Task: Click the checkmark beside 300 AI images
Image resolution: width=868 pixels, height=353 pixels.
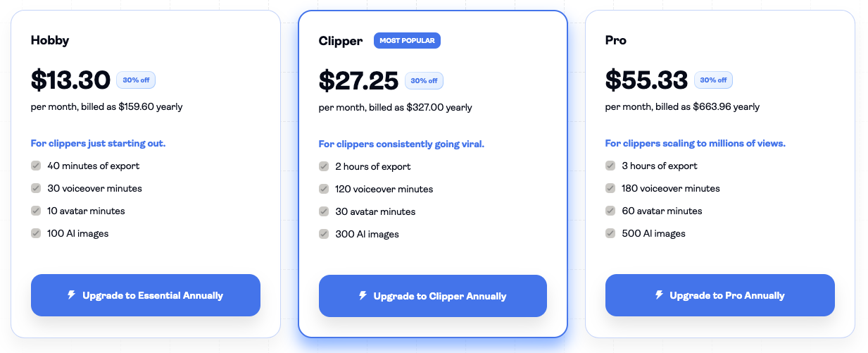Action: tap(324, 234)
